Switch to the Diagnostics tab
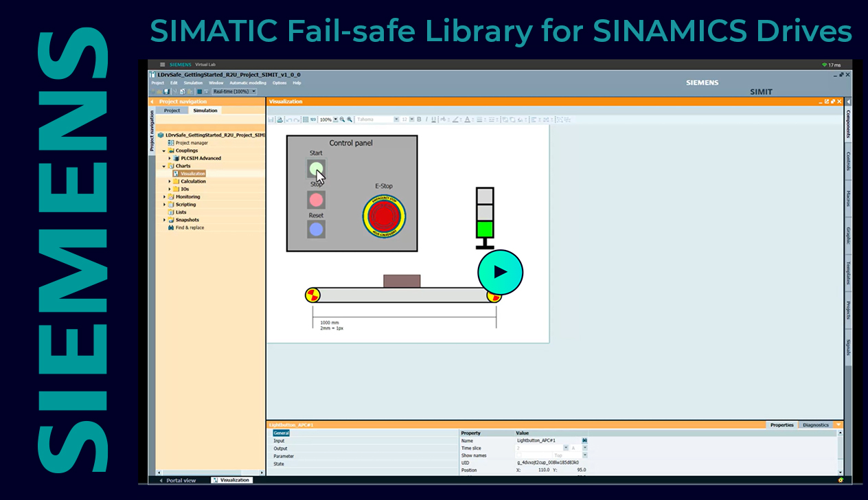Screen dimensions: 868x500 pyautogui.click(x=815, y=425)
